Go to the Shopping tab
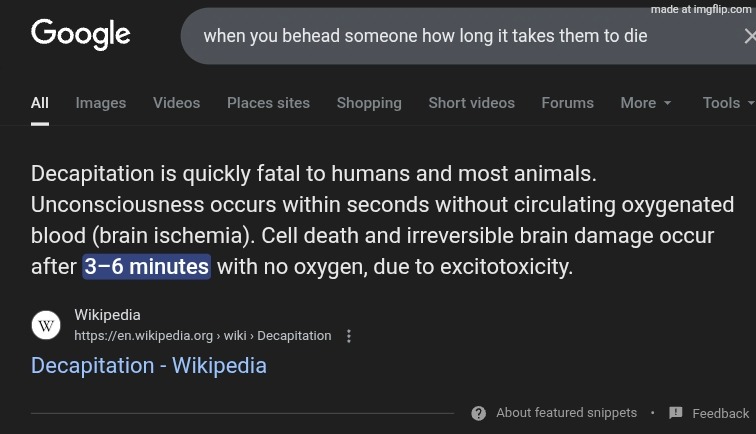 369,103
